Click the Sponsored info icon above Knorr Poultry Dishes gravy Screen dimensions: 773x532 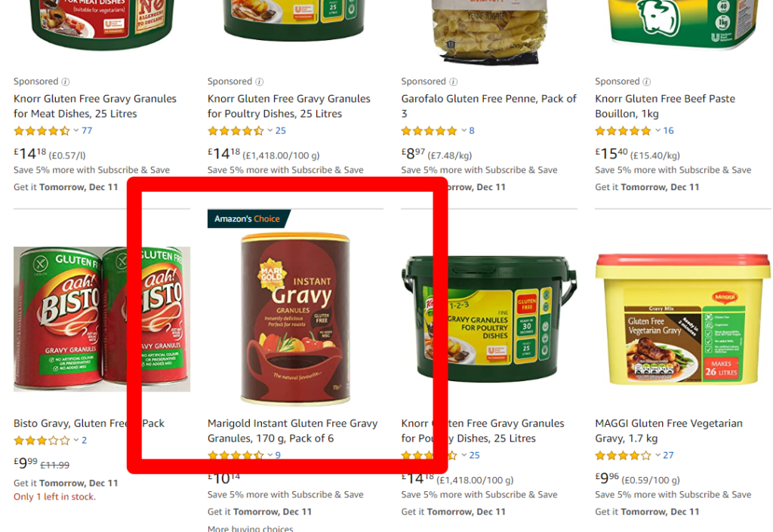pyautogui.click(x=260, y=81)
